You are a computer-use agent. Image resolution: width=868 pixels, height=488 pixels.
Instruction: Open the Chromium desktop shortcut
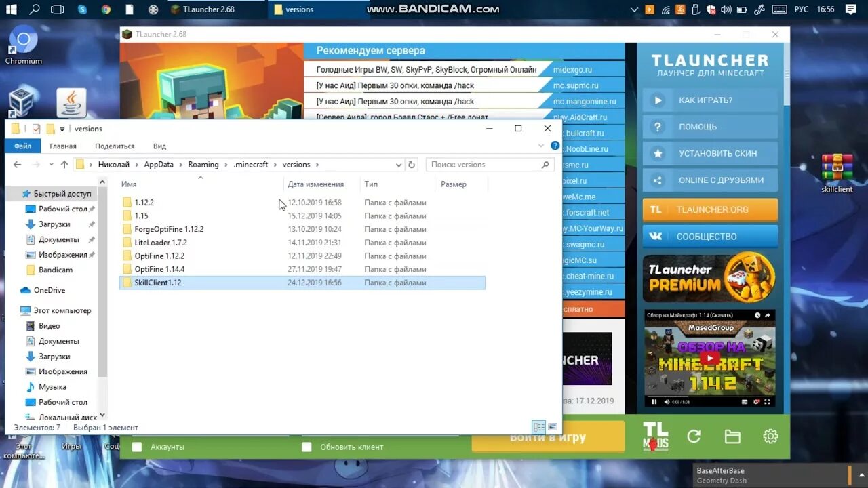(x=24, y=45)
